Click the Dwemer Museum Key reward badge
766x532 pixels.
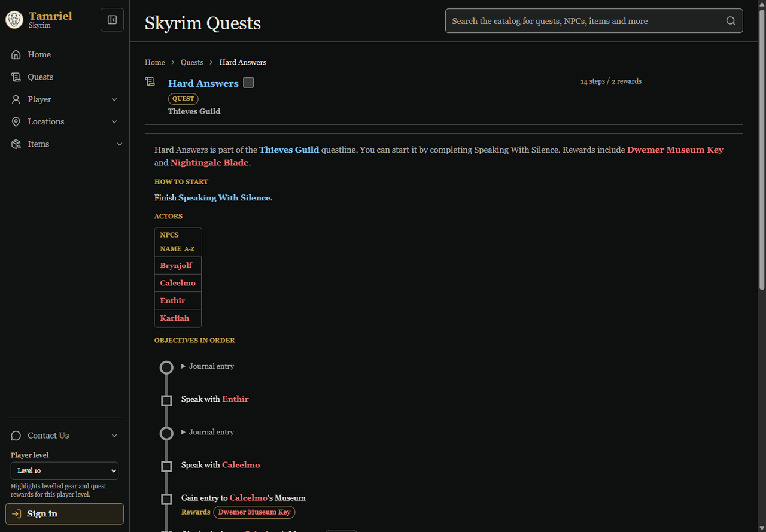pyautogui.click(x=254, y=512)
